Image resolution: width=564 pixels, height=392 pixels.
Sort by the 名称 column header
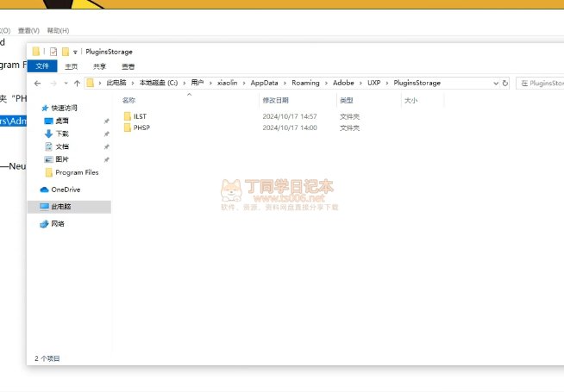point(128,100)
